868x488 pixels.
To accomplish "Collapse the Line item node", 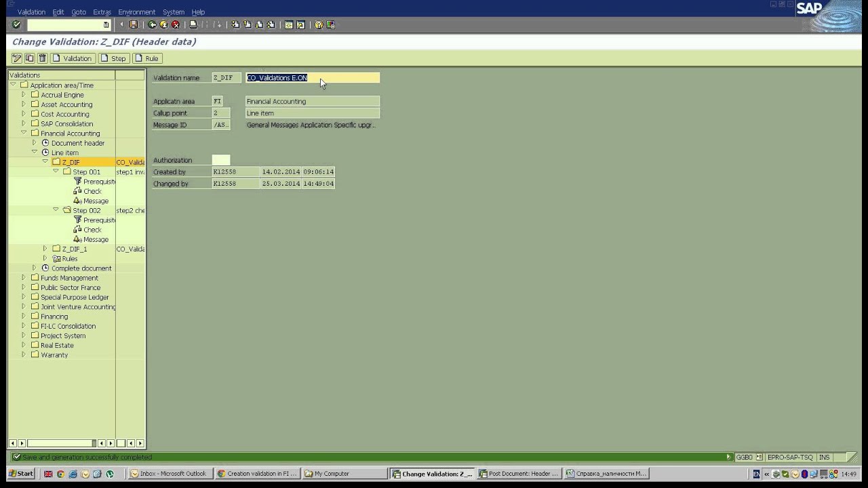I will tap(35, 152).
